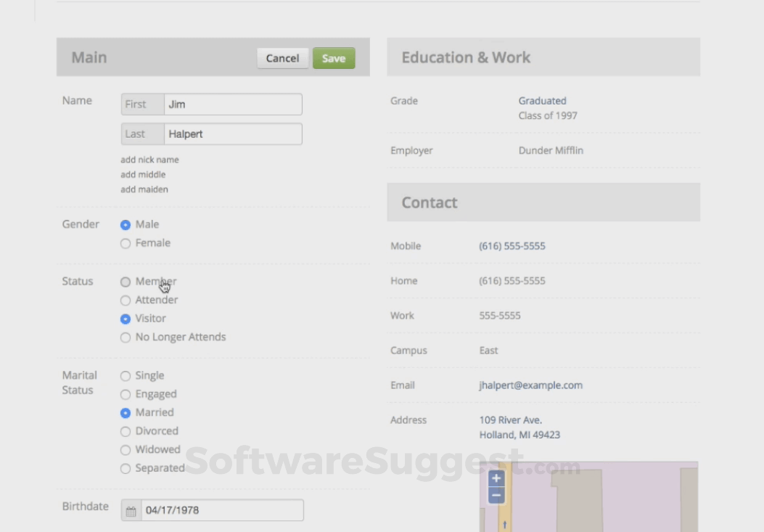Save the profile changes
This screenshot has height=532, width=764.
tap(334, 58)
